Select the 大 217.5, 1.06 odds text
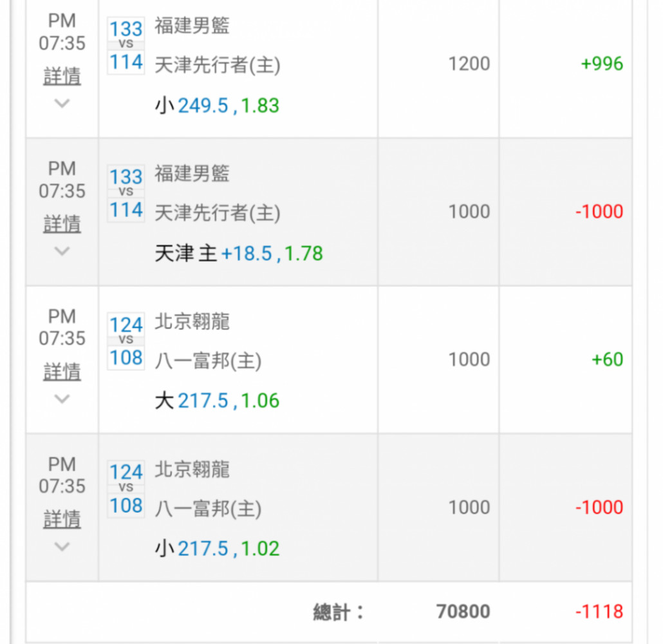The height and width of the screenshot is (644, 663). [x=217, y=401]
